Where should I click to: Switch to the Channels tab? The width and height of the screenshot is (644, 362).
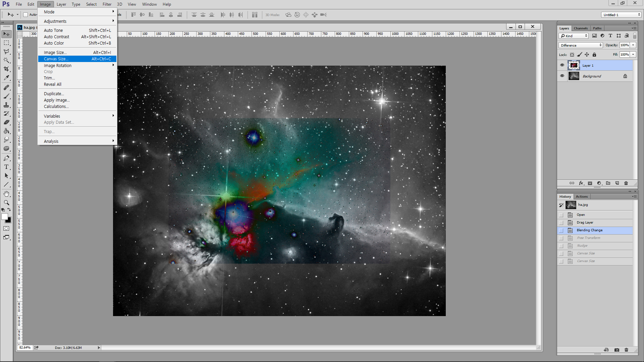click(x=581, y=28)
